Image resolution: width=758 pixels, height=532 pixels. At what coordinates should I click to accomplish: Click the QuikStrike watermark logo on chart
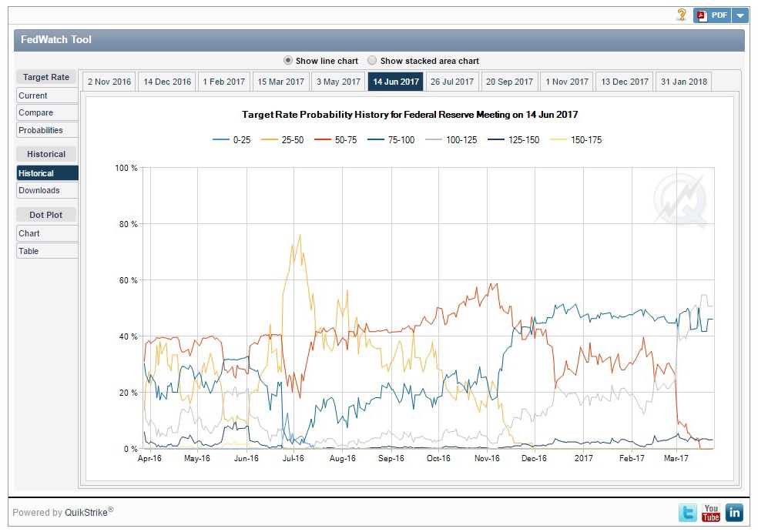[680, 200]
